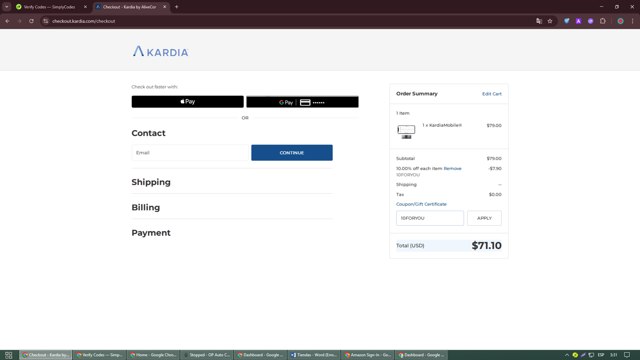Open the Extensions puzzle icon
Viewport: 640px width, 360px height.
(603, 21)
